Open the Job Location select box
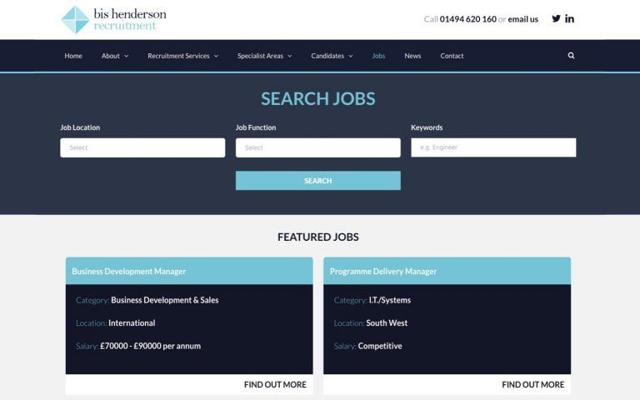The image size is (640, 400). coord(142,148)
